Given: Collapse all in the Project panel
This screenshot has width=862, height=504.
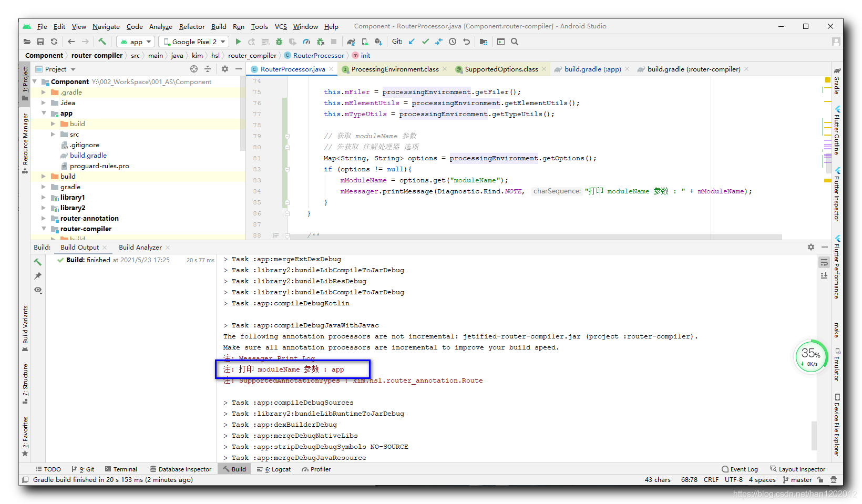Looking at the screenshot, I should pos(208,69).
